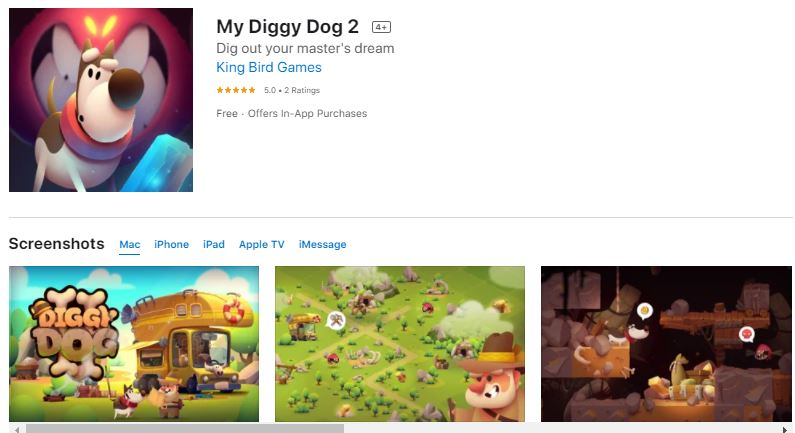Switch to the Apple TV tab
Viewport: 795px width, 433px height.
[262, 244]
